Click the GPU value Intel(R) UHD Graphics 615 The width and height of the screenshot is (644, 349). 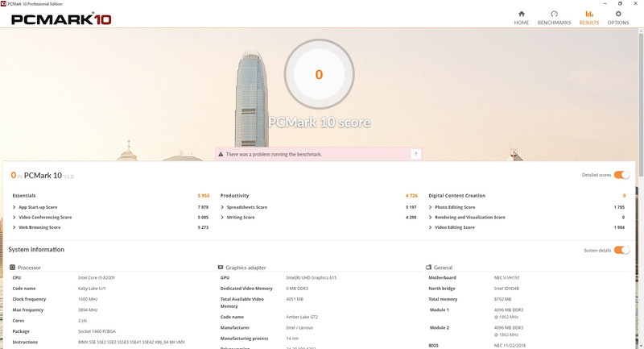pyautogui.click(x=311, y=278)
